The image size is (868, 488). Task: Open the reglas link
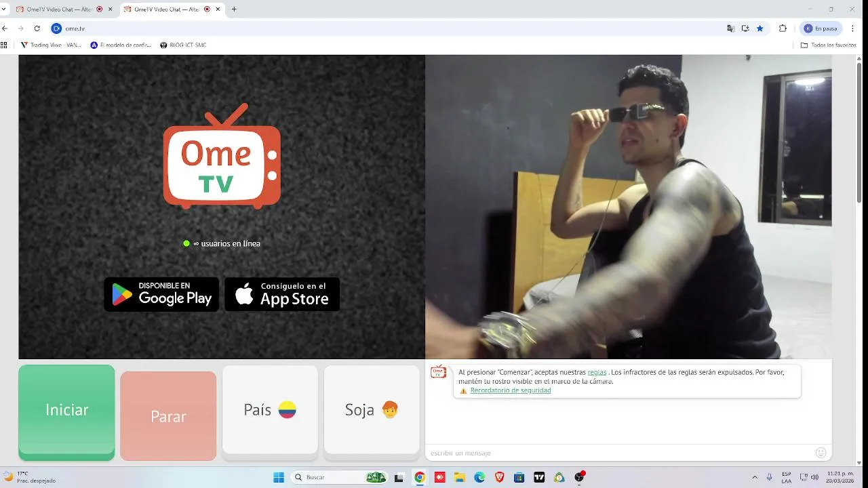597,372
